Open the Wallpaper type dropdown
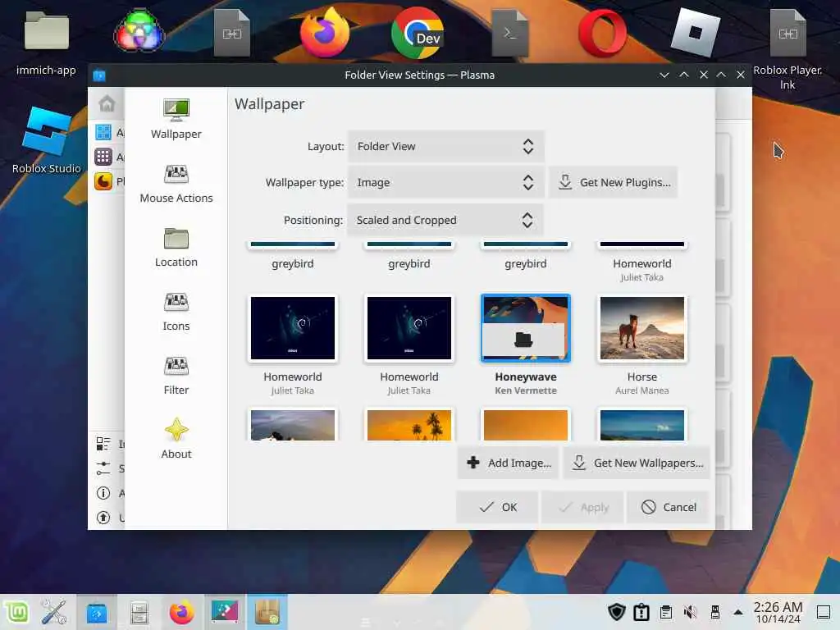Screen dimensions: 840x630 click(445, 183)
